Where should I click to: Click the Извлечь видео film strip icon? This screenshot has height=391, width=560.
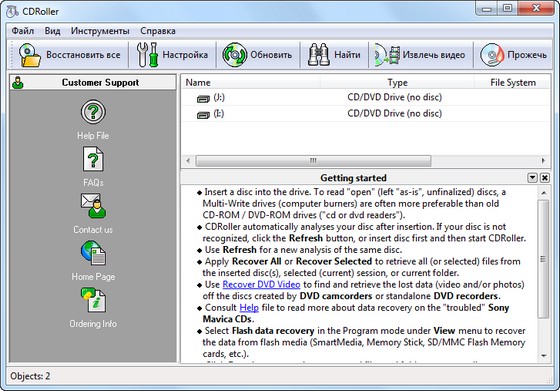pos(387,55)
